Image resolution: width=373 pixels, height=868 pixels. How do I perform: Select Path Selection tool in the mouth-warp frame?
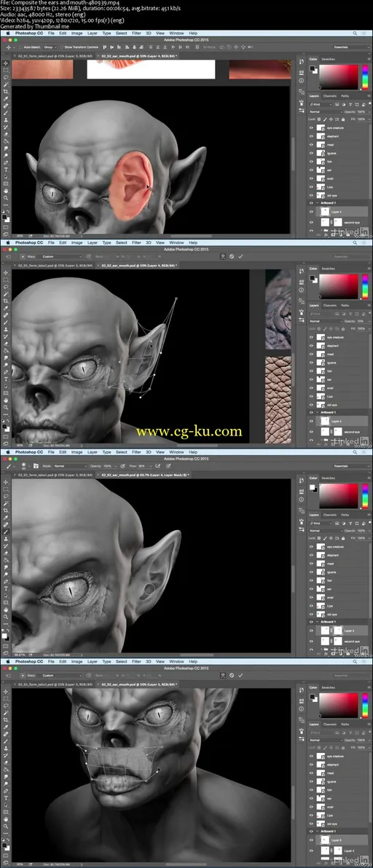point(6,805)
